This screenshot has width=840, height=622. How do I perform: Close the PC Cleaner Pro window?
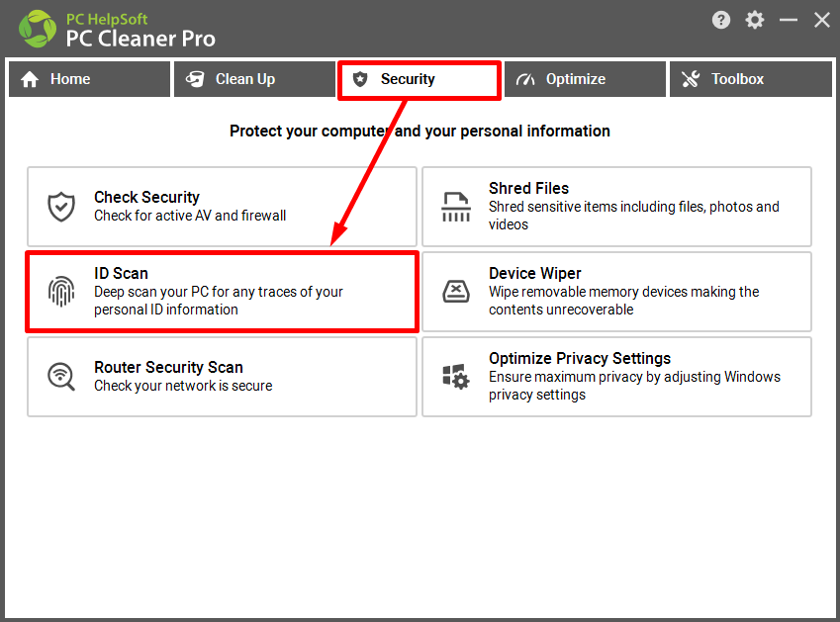[x=821, y=21]
